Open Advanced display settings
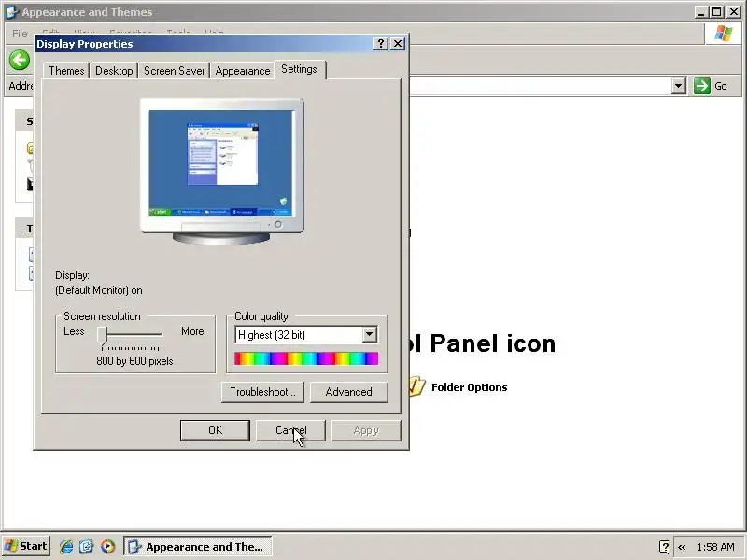Viewport: 747px width, 560px height. 348,392
